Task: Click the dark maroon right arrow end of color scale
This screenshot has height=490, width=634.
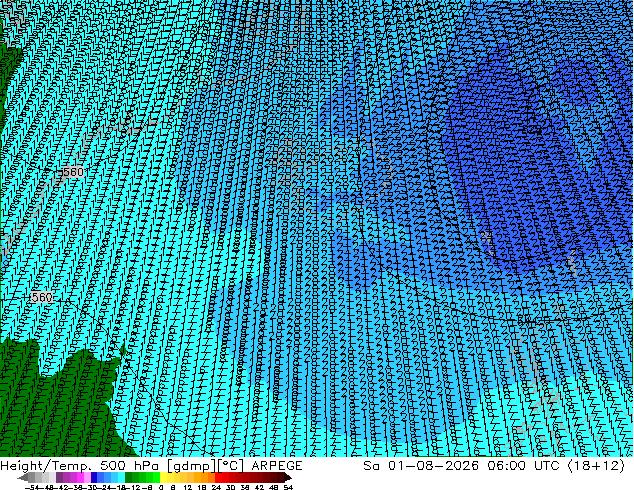Action: [x=287, y=478]
